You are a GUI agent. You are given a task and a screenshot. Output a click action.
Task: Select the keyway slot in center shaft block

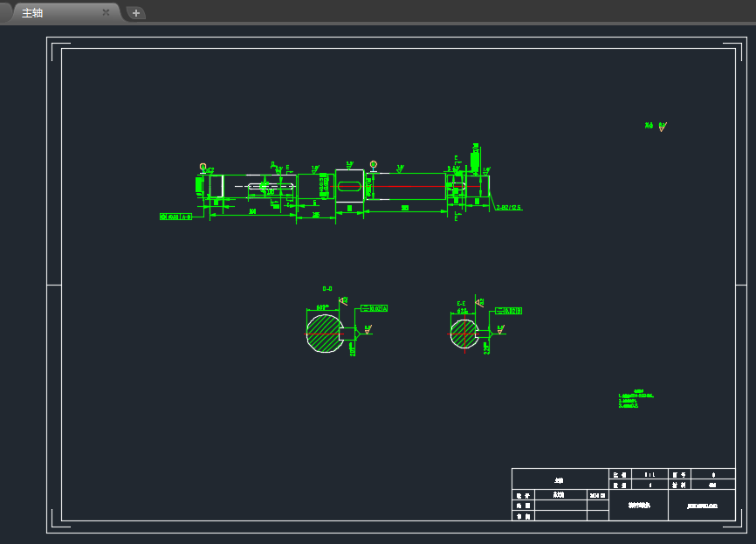pos(349,186)
